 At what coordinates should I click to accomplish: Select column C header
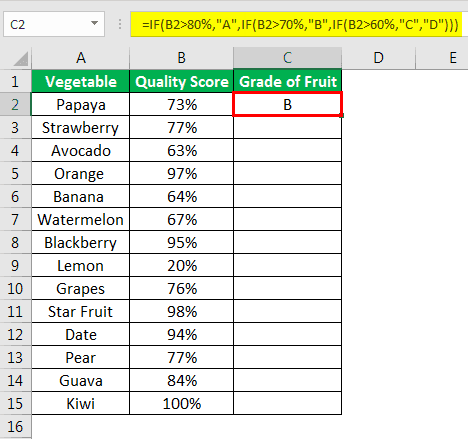[x=287, y=58]
